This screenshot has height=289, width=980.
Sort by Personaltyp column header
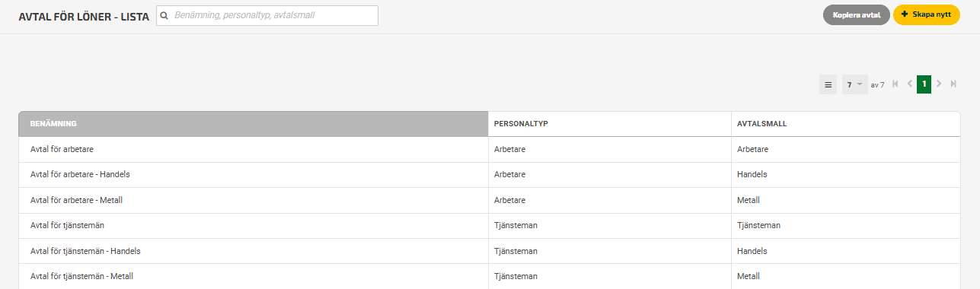pyautogui.click(x=610, y=124)
